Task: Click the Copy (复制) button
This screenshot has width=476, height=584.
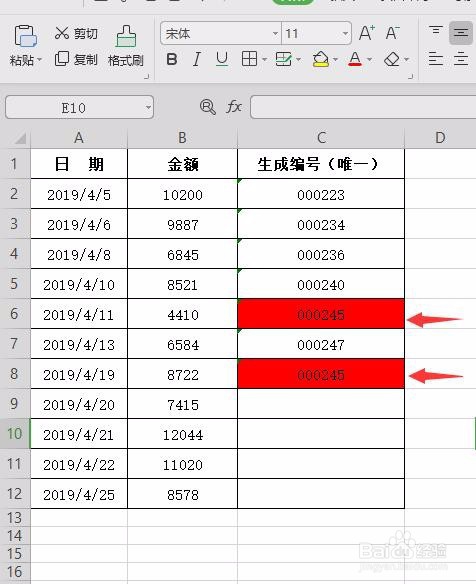Action: pos(76,59)
